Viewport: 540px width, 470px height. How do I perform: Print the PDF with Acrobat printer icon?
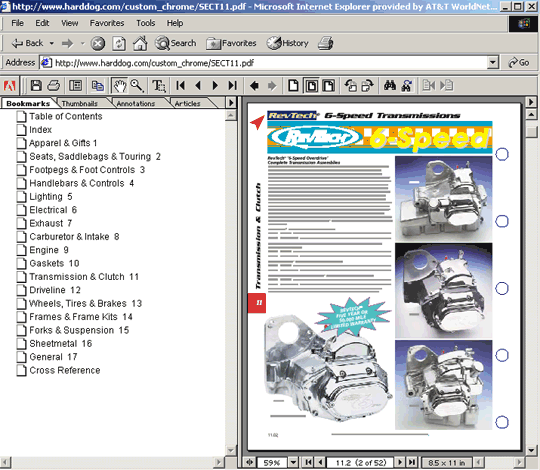pos(53,85)
